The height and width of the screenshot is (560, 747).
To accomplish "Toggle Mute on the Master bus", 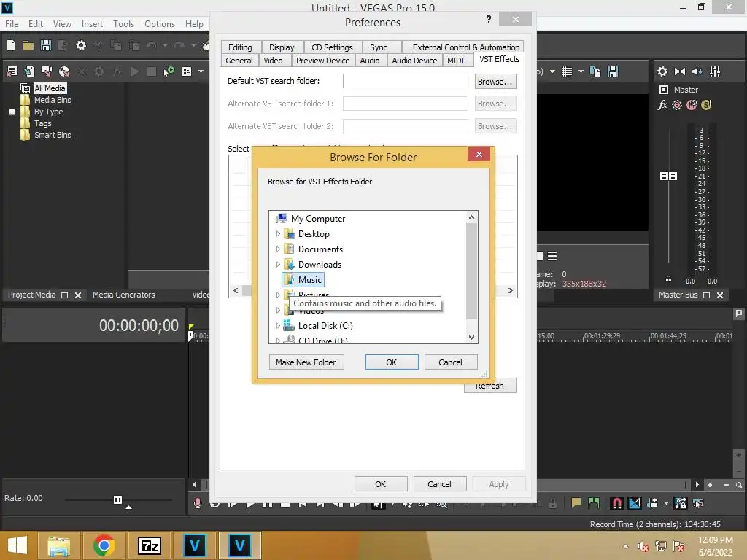I will [692, 105].
